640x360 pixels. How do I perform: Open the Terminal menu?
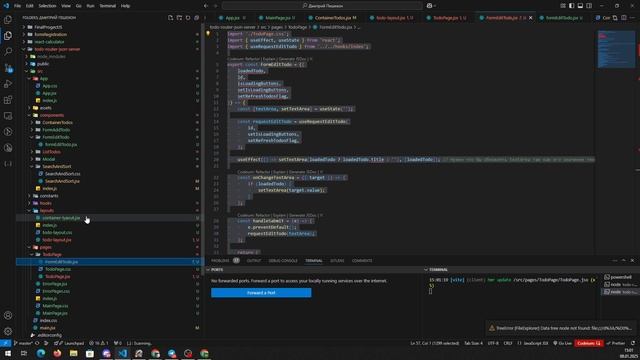pyautogui.click(x=108, y=6)
